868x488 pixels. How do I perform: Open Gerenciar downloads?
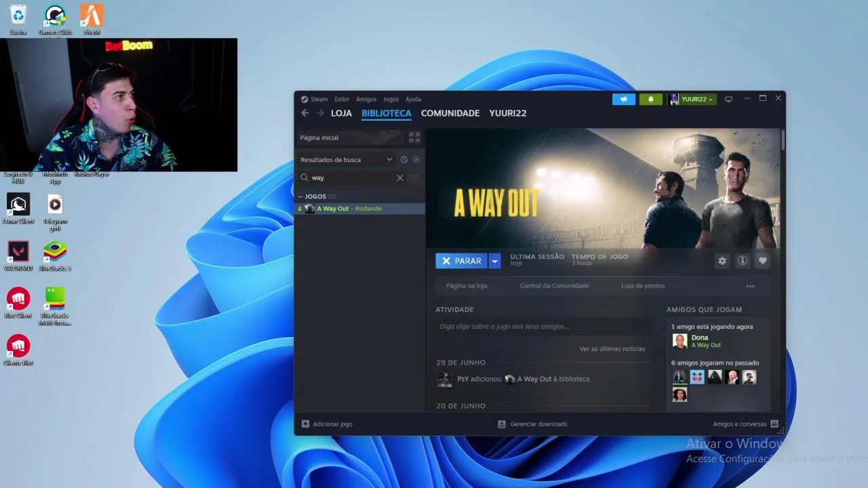532,424
